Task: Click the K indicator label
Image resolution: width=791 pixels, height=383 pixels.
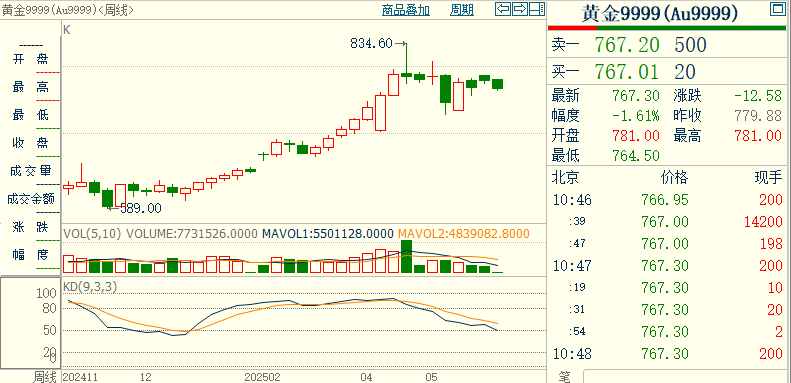Action: [x=67, y=30]
